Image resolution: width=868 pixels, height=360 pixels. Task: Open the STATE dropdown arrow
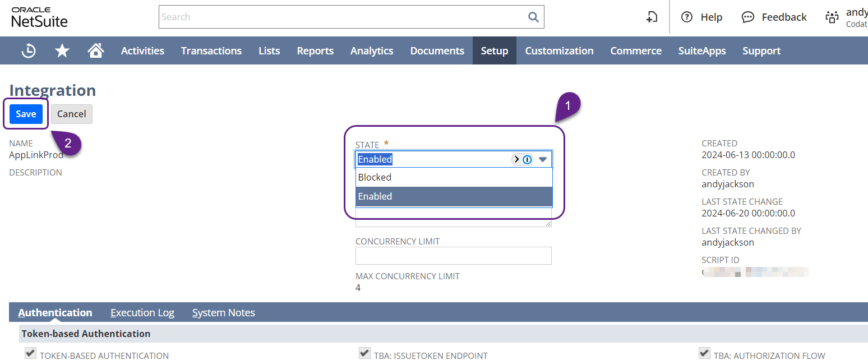542,159
